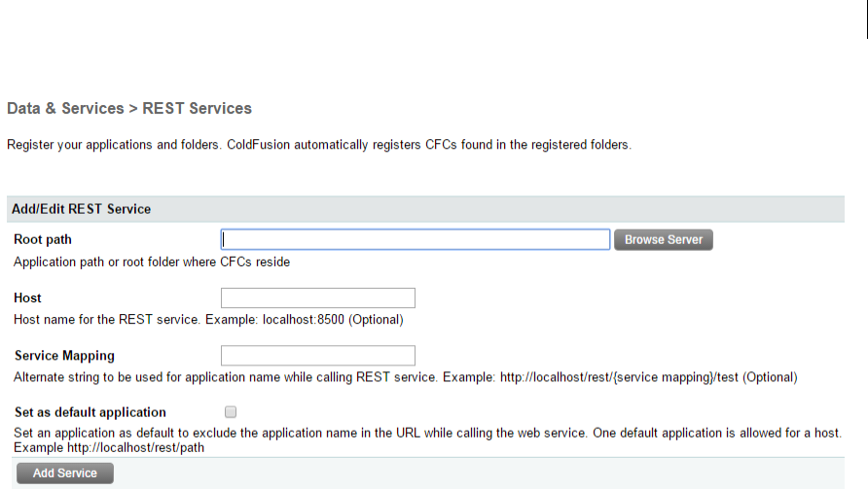Select the Service Mapping text field
The image size is (868, 489).
pos(318,356)
